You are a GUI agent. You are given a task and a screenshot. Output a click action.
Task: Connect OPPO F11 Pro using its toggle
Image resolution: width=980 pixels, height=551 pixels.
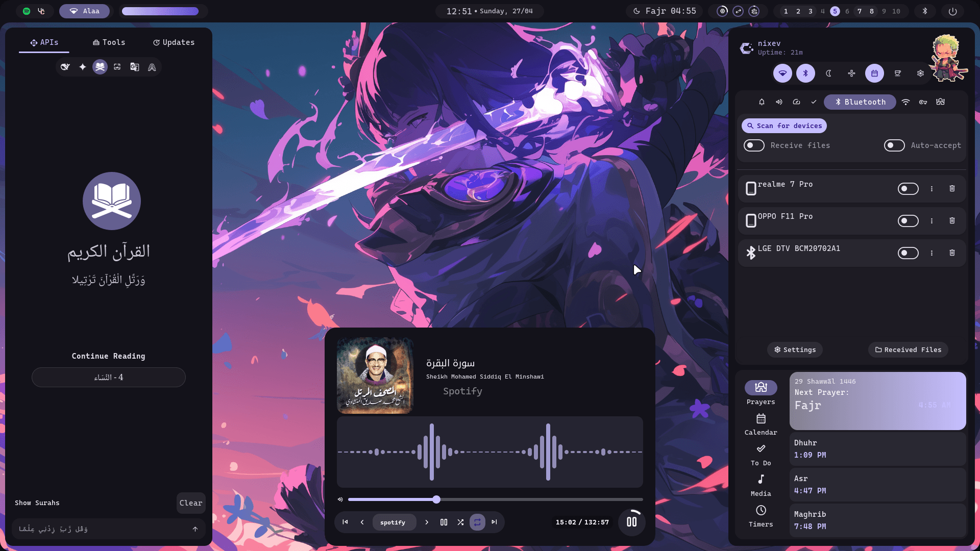tap(908, 221)
